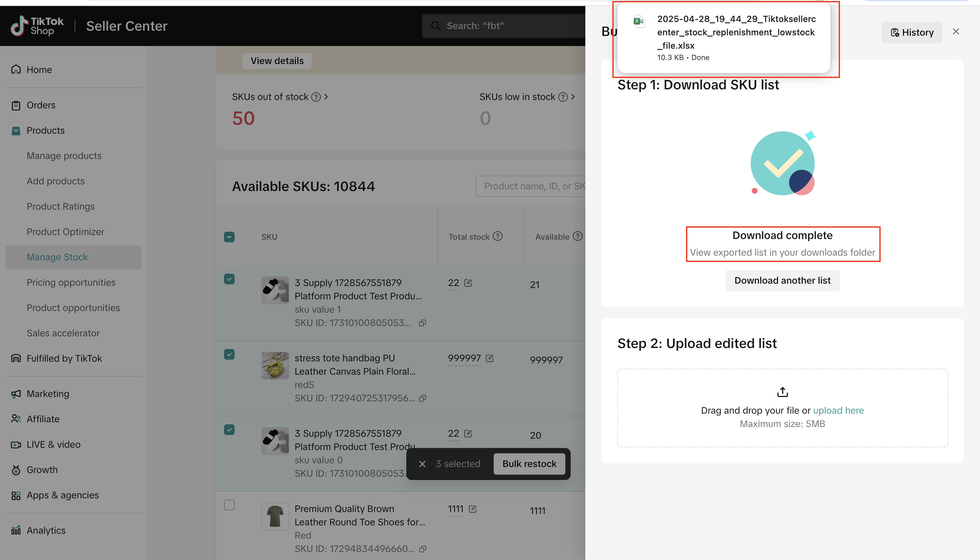The image size is (980, 560).
Task: Go to Fulfilled by TikTok menu
Action: (x=64, y=358)
